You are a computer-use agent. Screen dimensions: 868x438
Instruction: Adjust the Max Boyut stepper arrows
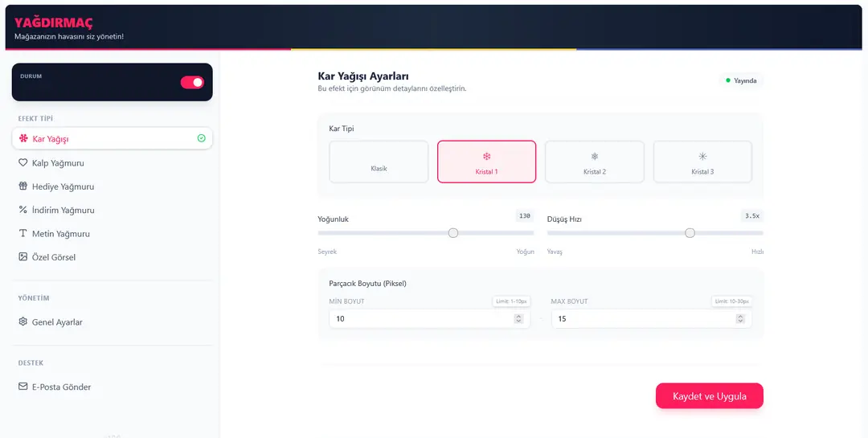740,319
